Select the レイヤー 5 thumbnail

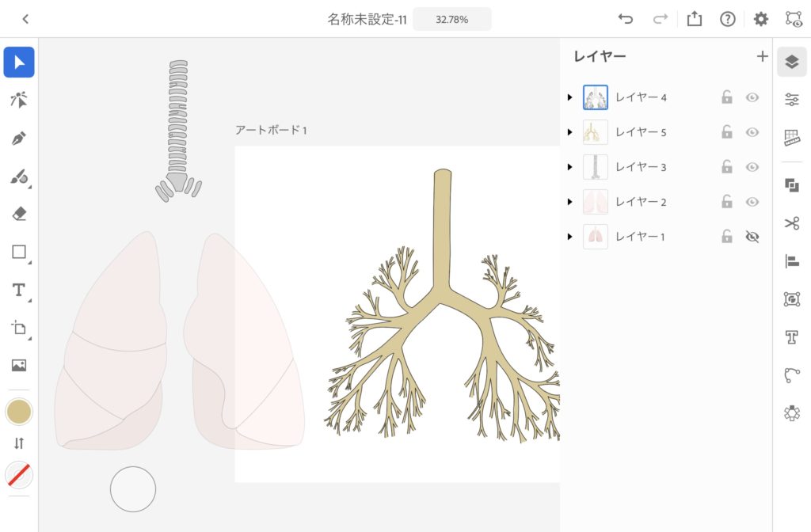[x=596, y=132]
